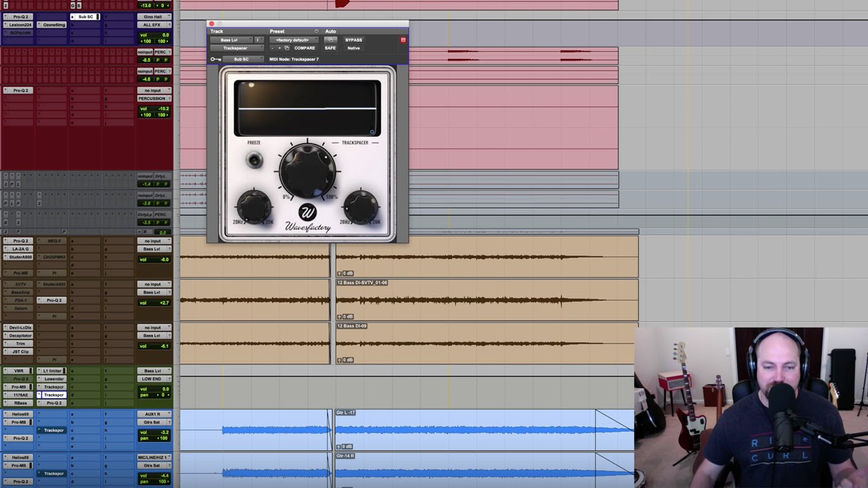
Task: Click the high-cut 20K filter knob at lower right
Action: tap(361, 207)
